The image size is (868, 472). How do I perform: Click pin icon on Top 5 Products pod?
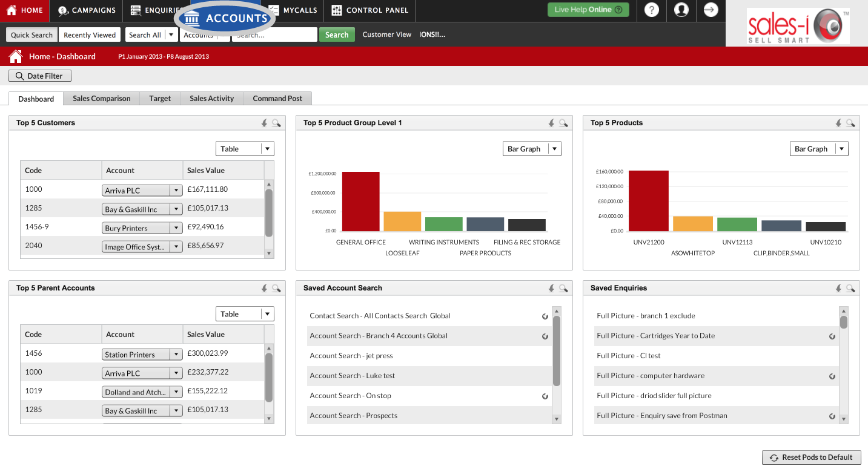[x=839, y=123]
